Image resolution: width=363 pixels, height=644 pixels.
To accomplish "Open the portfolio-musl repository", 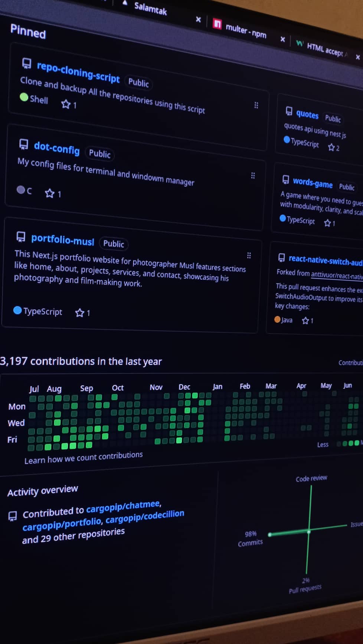I will pyautogui.click(x=62, y=240).
